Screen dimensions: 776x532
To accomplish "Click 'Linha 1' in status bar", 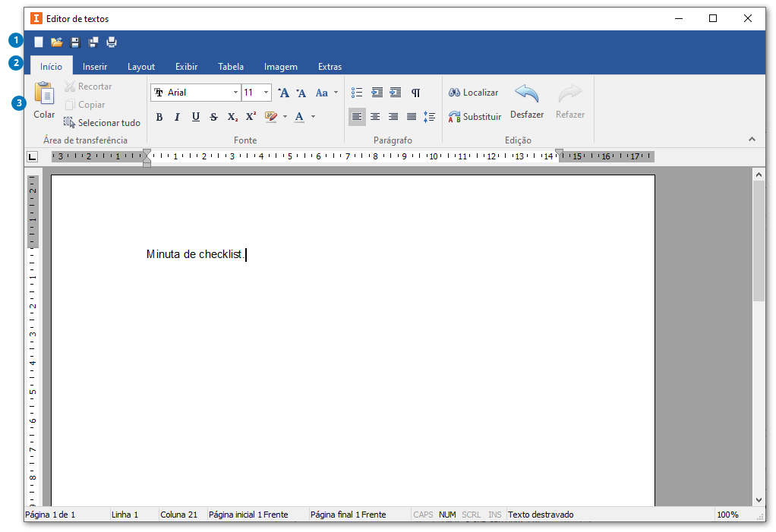I will coord(125,515).
